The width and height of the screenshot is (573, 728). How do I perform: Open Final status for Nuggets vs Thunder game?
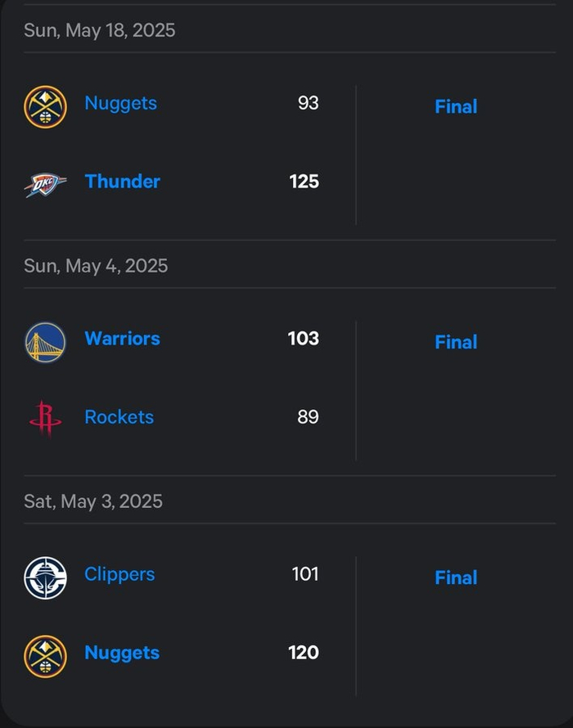coord(456,106)
